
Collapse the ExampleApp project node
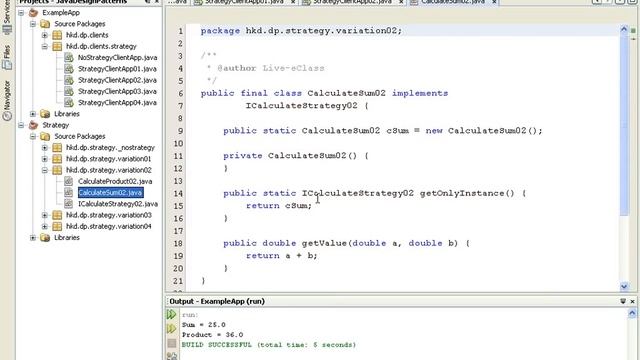tap(21, 13)
